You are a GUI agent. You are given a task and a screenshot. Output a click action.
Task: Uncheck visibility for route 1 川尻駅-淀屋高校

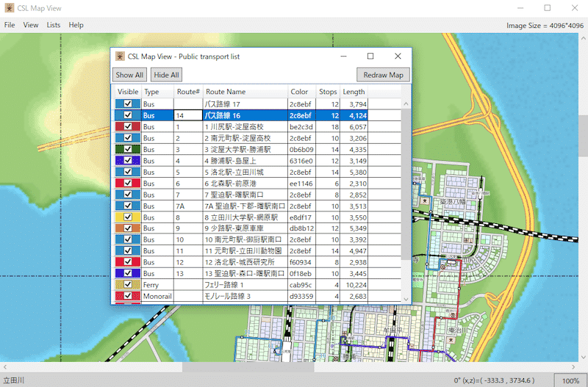(128, 126)
